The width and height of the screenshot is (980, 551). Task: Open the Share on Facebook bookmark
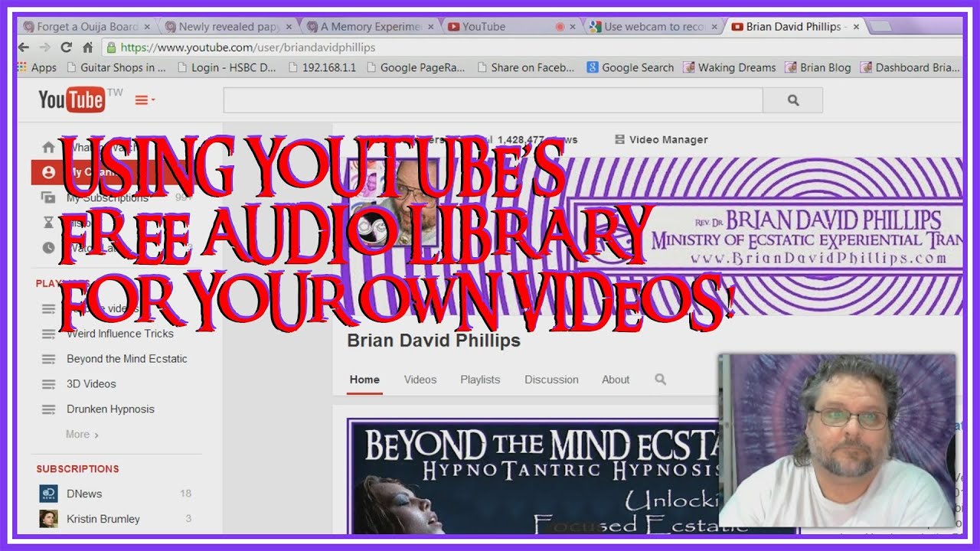point(526,67)
